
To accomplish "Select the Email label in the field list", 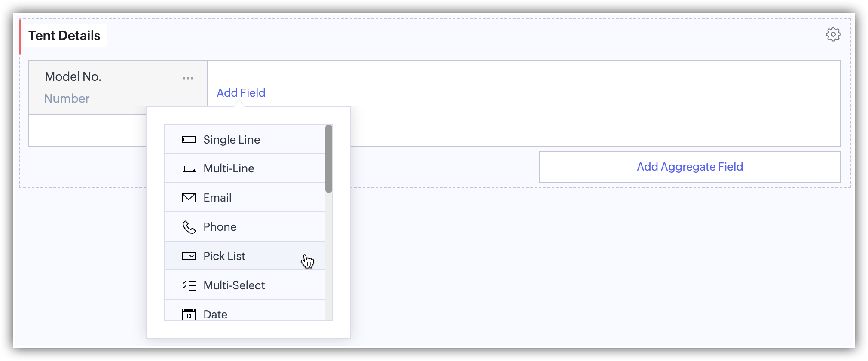I will click(x=217, y=198).
